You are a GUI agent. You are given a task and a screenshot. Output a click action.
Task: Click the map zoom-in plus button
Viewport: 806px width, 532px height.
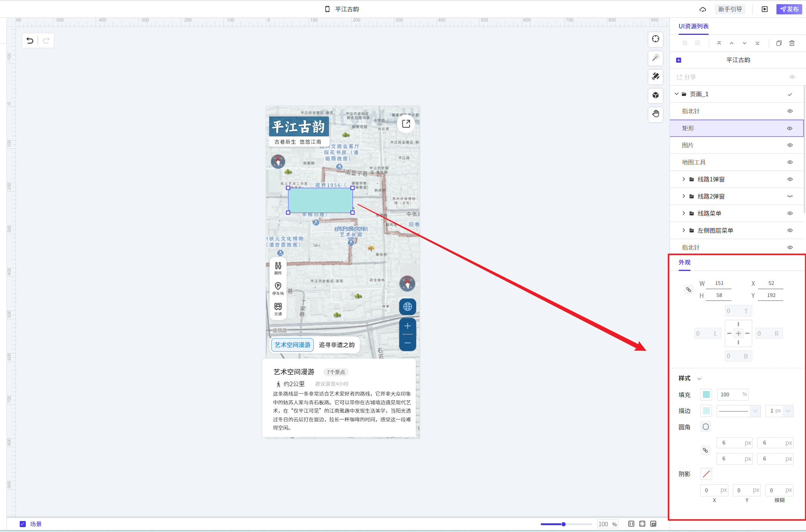(x=407, y=326)
